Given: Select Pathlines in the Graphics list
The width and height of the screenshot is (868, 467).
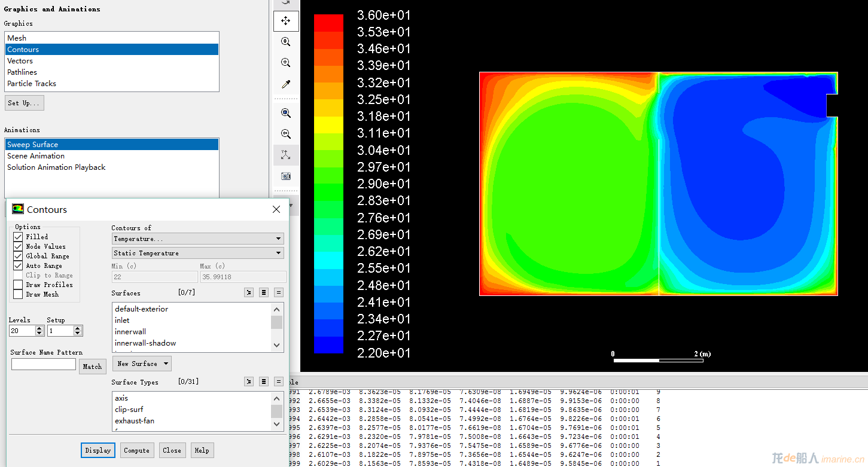Looking at the screenshot, I should [x=112, y=72].
